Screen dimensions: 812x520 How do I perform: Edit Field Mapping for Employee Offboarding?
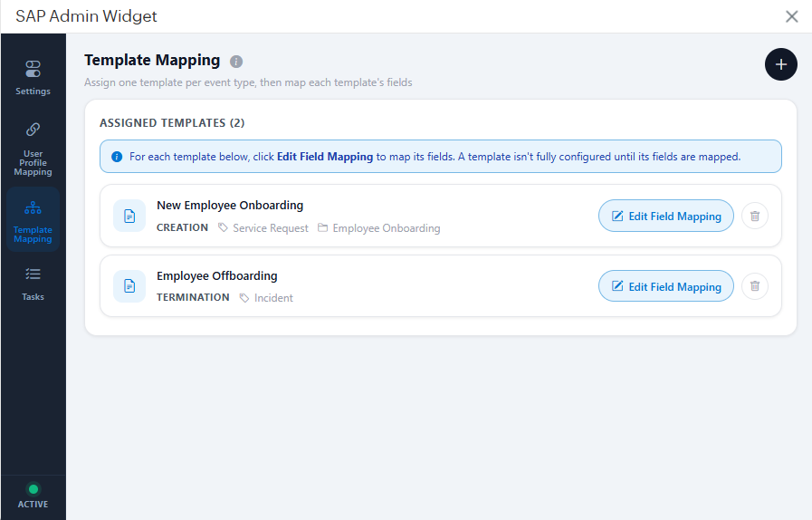click(666, 286)
